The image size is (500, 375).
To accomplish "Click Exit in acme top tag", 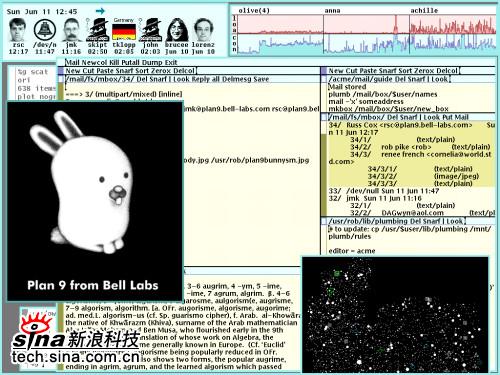I will coord(171,62).
